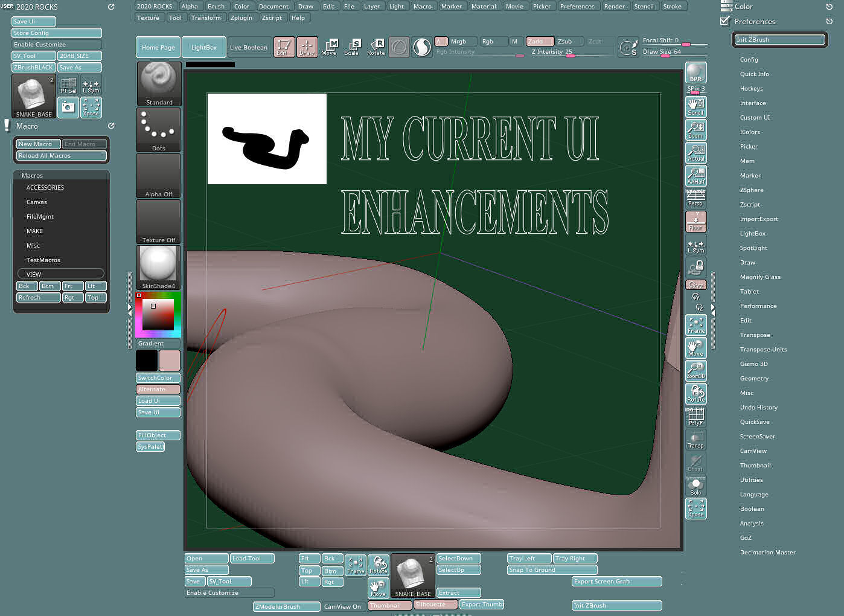This screenshot has width=844, height=616.
Task: Click the Frame icon in right shelf
Action: coord(695,325)
